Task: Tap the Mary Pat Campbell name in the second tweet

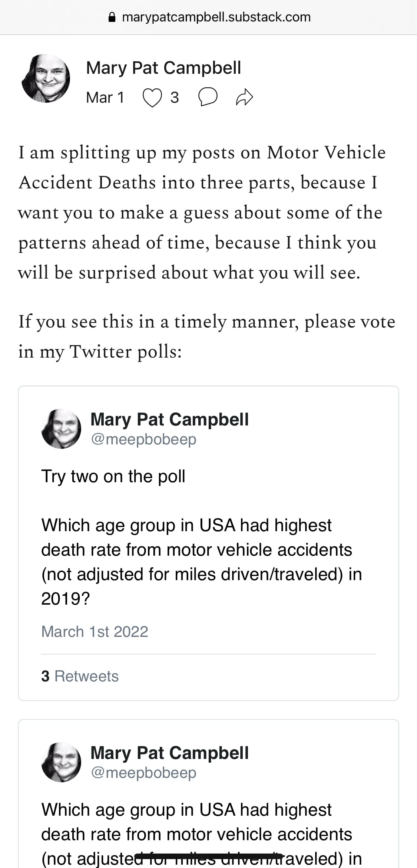Action: (x=169, y=753)
